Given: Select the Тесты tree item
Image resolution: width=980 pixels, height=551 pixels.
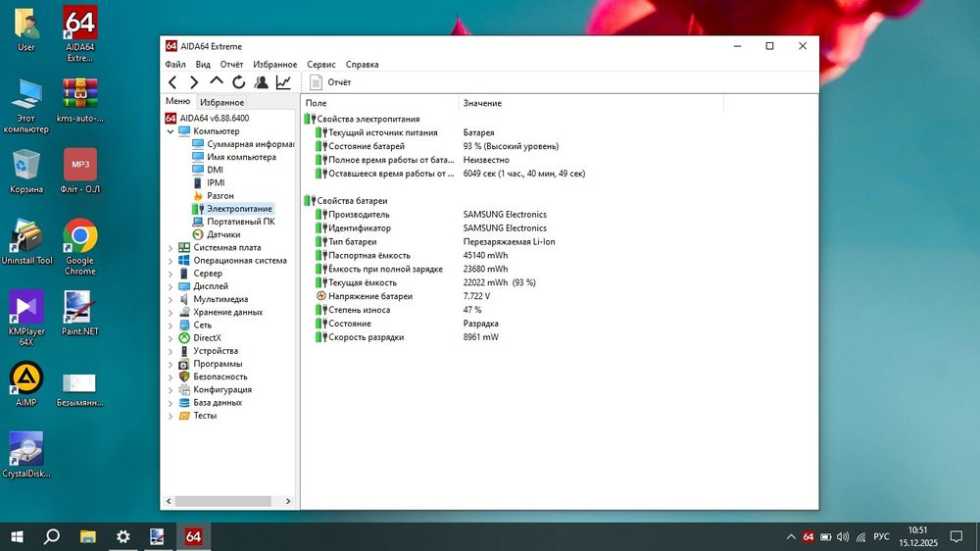Looking at the screenshot, I should [x=198, y=416].
